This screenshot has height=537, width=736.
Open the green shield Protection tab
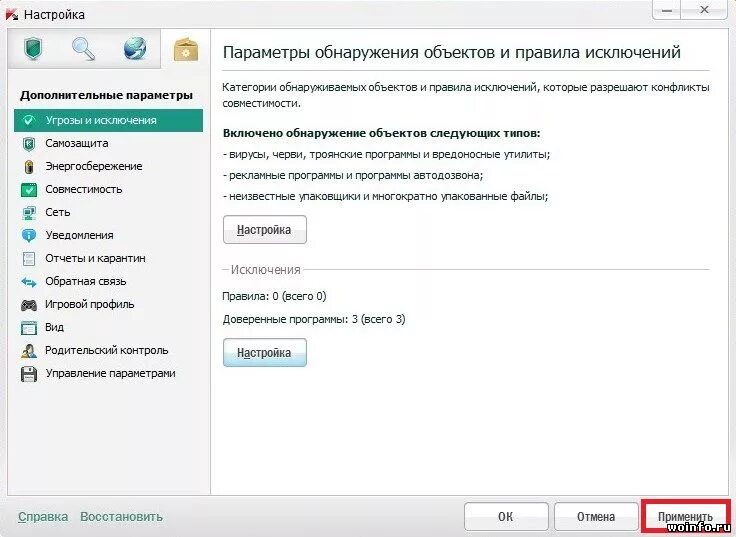[x=33, y=49]
